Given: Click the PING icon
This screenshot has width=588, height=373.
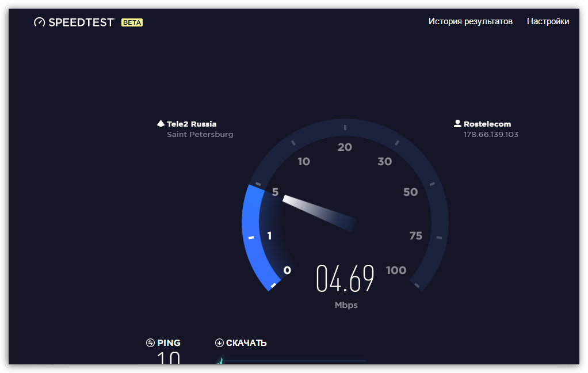Looking at the screenshot, I should 150,343.
